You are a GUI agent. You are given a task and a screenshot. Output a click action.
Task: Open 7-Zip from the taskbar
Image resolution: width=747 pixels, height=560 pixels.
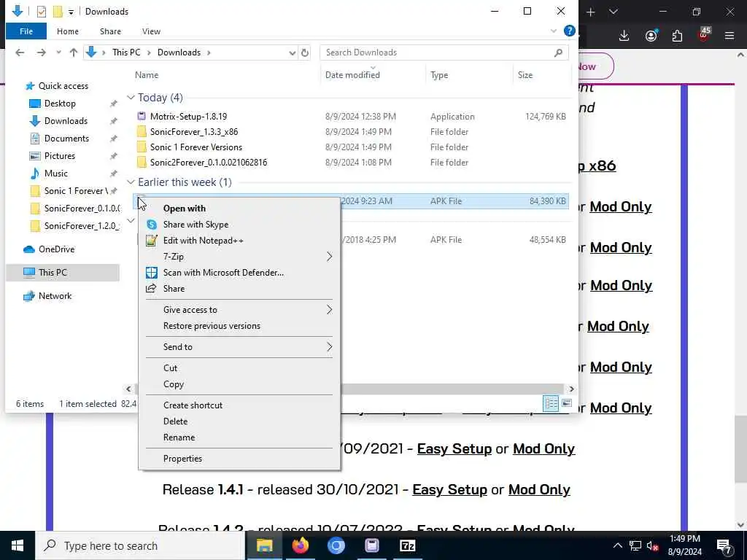pos(408,545)
